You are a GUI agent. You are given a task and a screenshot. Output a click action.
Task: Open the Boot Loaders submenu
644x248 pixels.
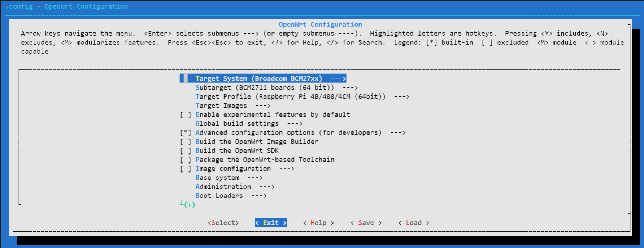[231, 196]
